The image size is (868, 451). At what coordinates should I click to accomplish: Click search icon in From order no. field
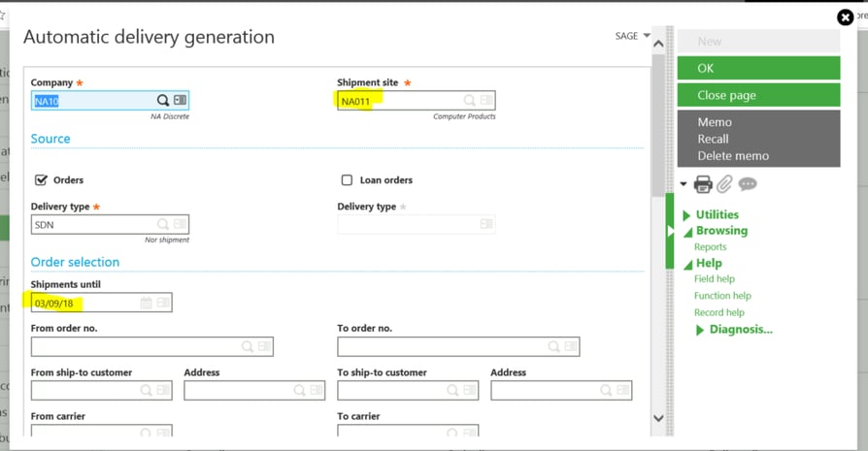click(x=247, y=346)
